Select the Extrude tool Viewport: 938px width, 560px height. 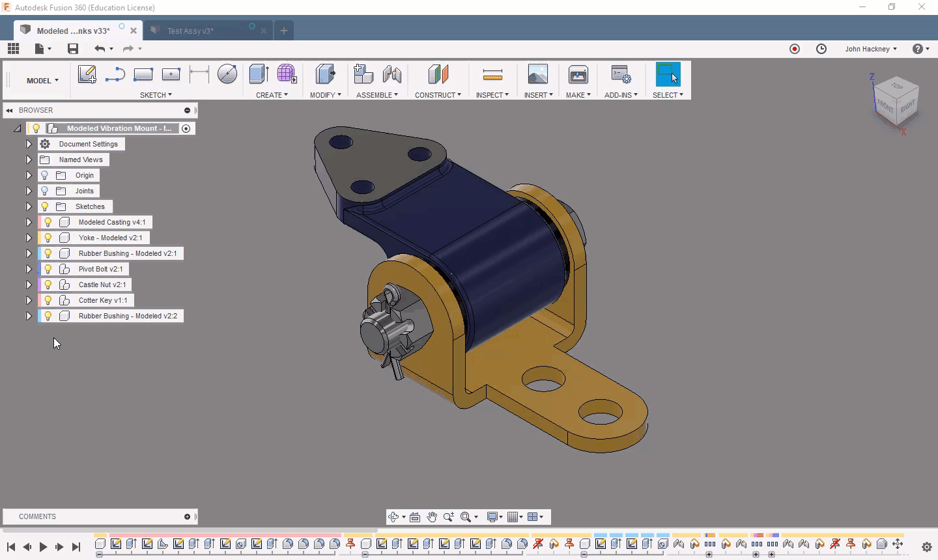[x=259, y=74]
